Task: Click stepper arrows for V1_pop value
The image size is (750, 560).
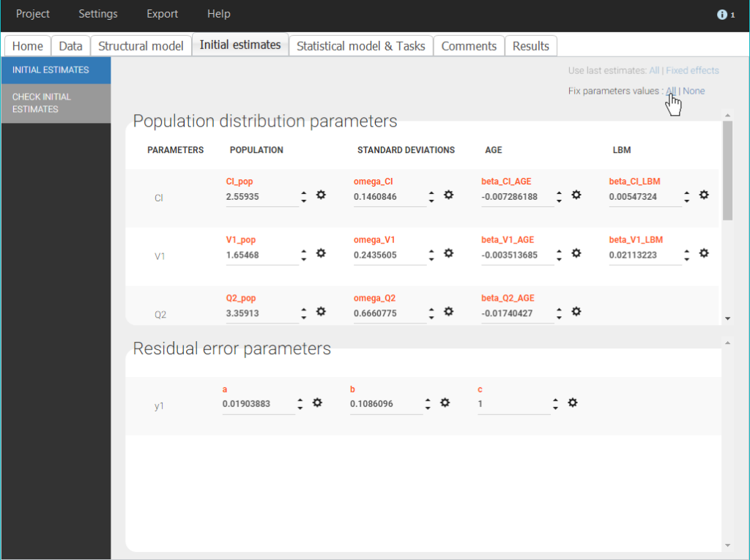Action: pyautogui.click(x=304, y=255)
